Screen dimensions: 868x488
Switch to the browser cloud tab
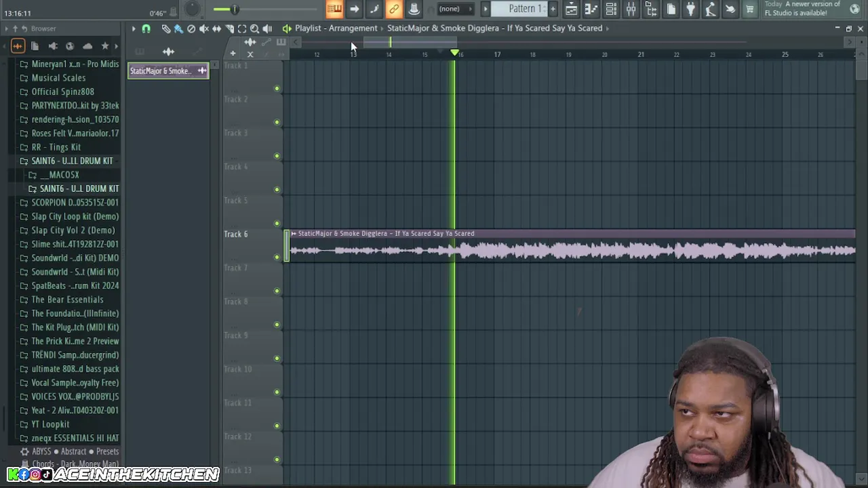pyautogui.click(x=87, y=46)
